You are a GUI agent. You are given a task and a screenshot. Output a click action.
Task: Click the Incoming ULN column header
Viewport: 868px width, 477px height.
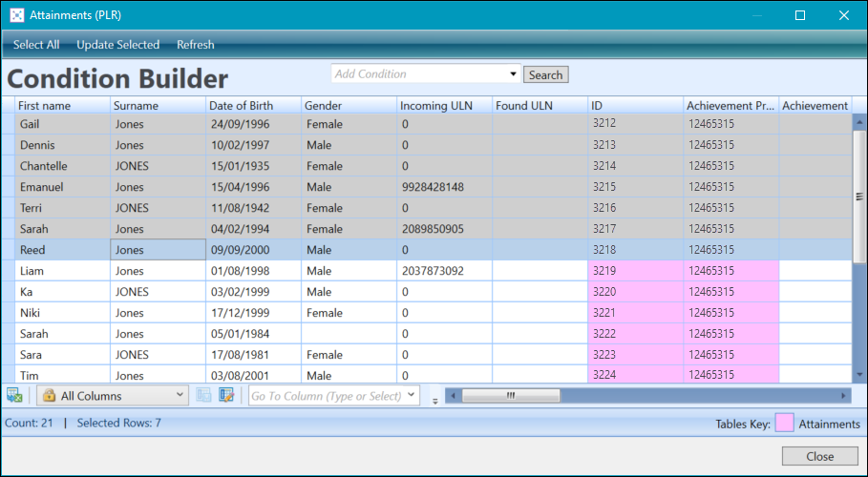[x=445, y=105]
